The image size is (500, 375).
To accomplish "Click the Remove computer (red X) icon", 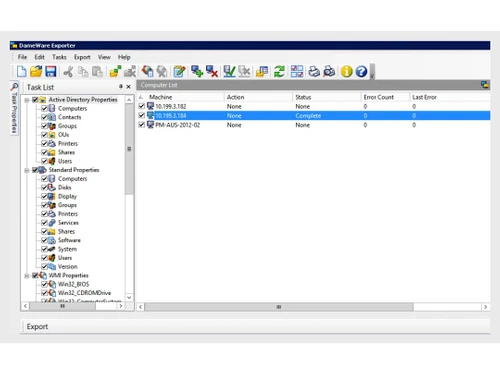I will [x=212, y=71].
